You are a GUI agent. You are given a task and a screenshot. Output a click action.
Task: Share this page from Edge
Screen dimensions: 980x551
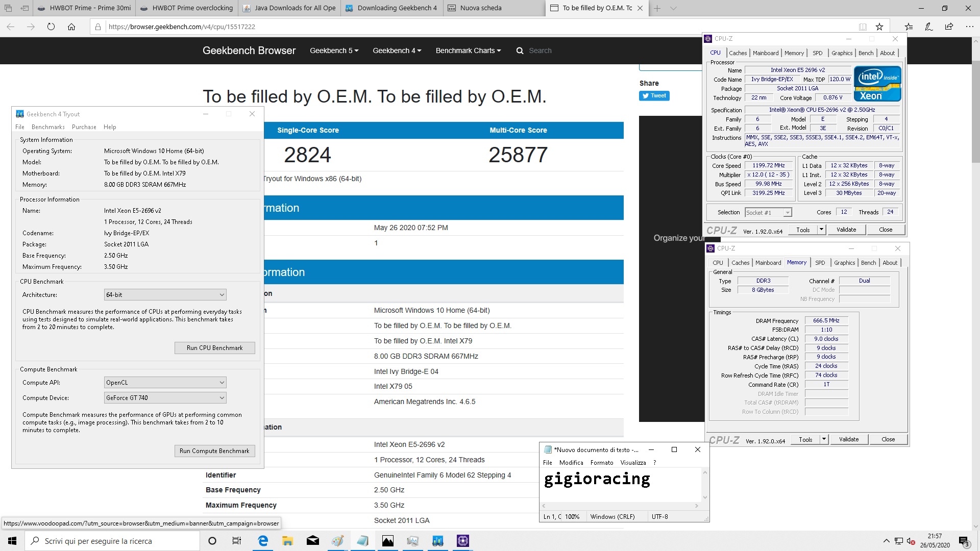[x=949, y=27]
